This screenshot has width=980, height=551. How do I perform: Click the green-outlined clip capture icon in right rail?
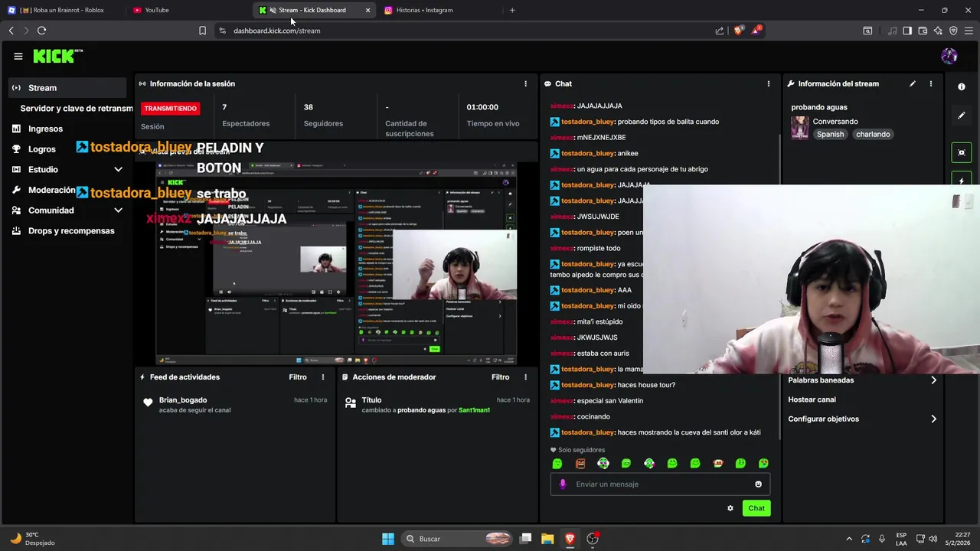pyautogui.click(x=962, y=152)
